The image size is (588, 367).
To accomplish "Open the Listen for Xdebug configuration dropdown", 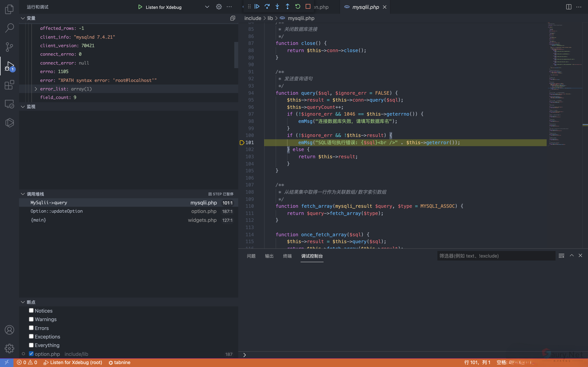I will (x=207, y=7).
